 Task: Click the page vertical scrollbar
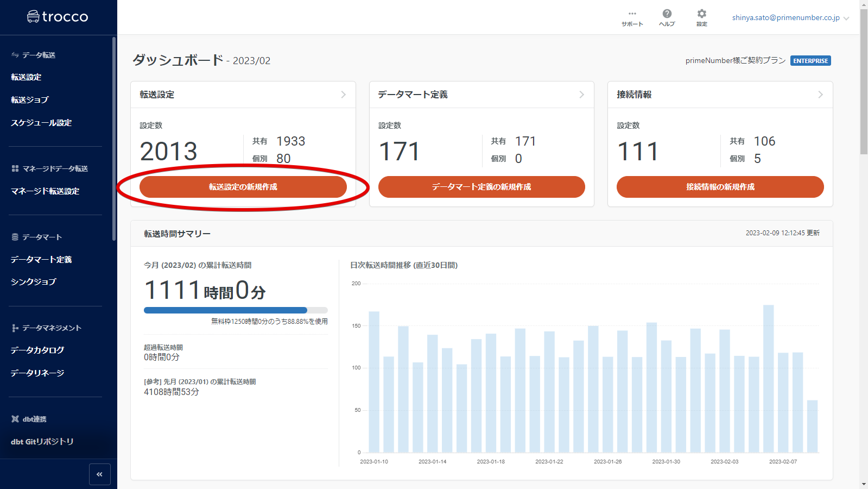[864, 81]
